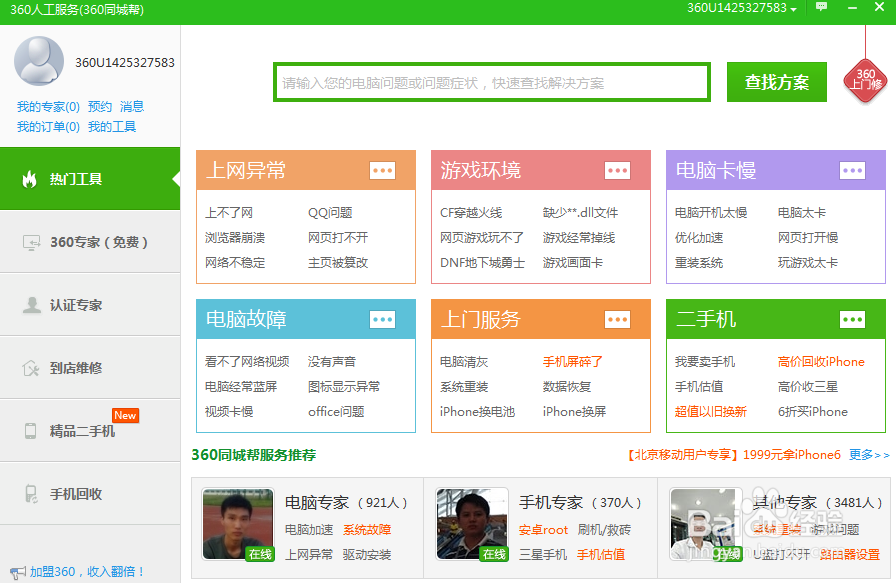The image size is (896, 583).
Task: Select 电脑开机太慢 entry
Action: pyautogui.click(x=711, y=213)
